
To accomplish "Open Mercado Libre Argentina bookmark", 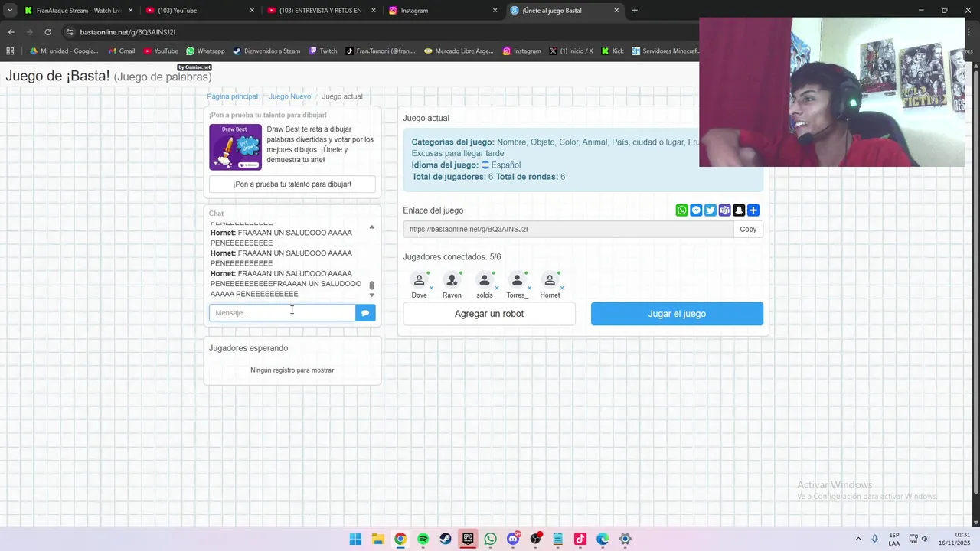I will pyautogui.click(x=459, y=51).
